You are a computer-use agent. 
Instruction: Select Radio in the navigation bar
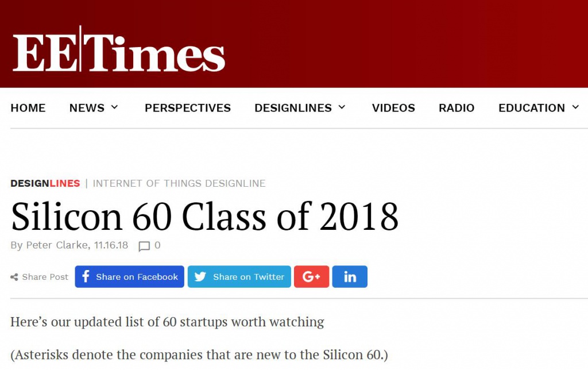pos(457,108)
